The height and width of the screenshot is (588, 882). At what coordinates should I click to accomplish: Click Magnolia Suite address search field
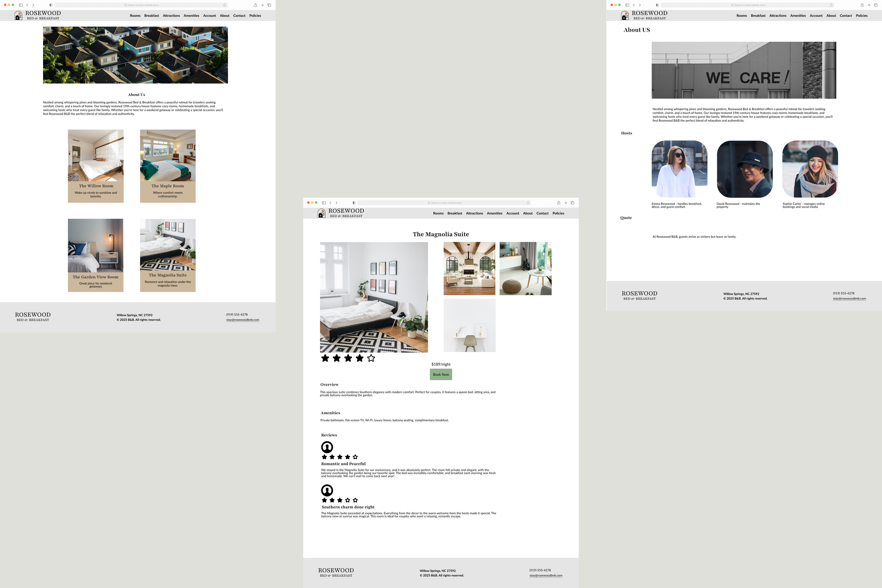click(445, 203)
